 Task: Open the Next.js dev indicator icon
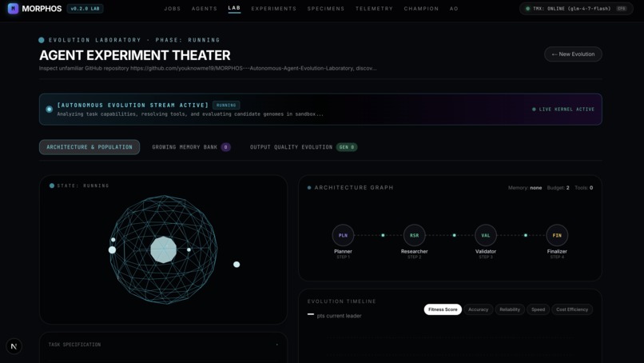[14, 346]
